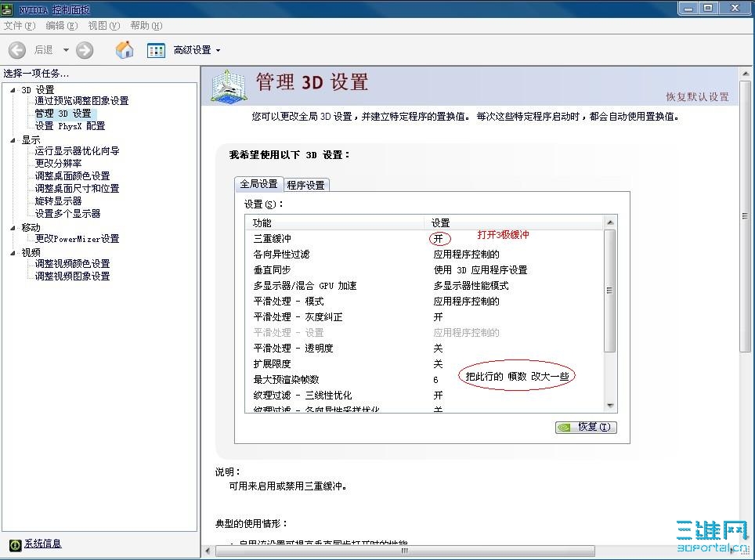Image resolution: width=755 pixels, height=560 pixels.
Task: Select 设置多个显示器 in tree
Action: coord(68,213)
